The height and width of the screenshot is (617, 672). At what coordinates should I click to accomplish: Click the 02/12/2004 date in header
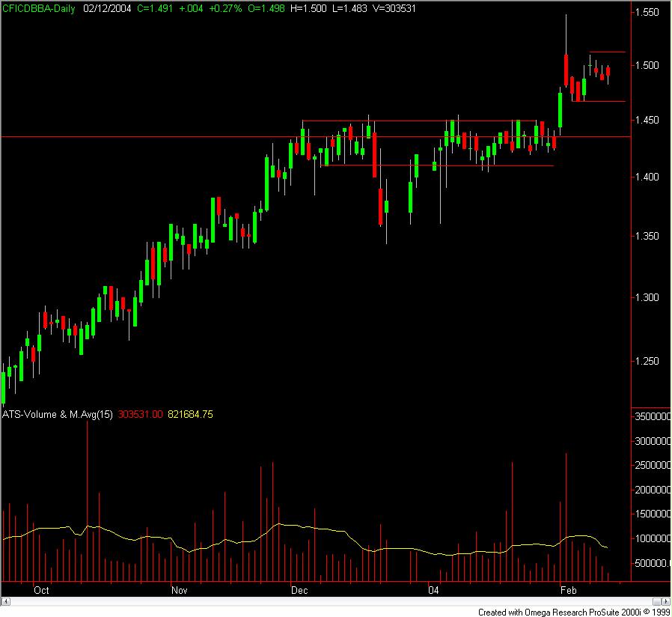[107, 9]
